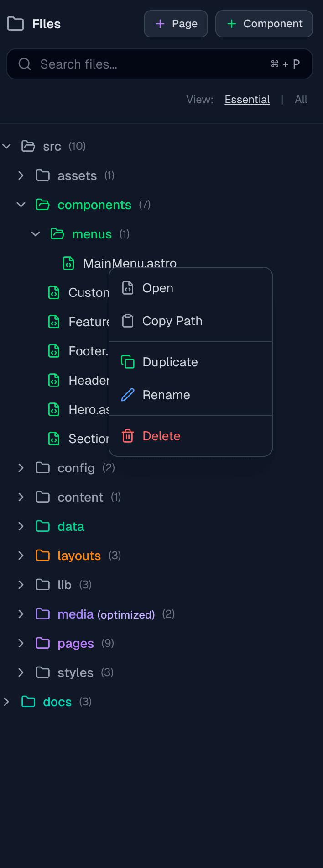Viewport: 323px width, 868px height.
Task: Click the duplicate pages icon next to Duplicate
Action: tap(127, 362)
